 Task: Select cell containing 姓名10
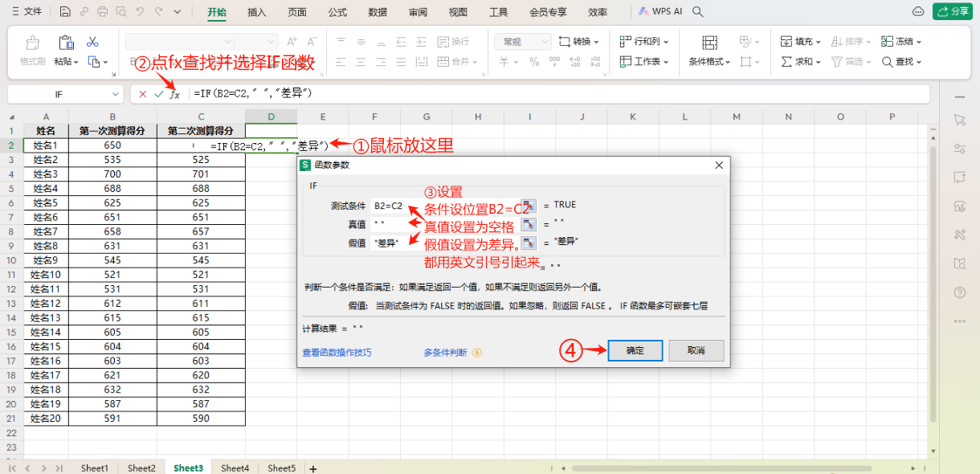(x=46, y=275)
